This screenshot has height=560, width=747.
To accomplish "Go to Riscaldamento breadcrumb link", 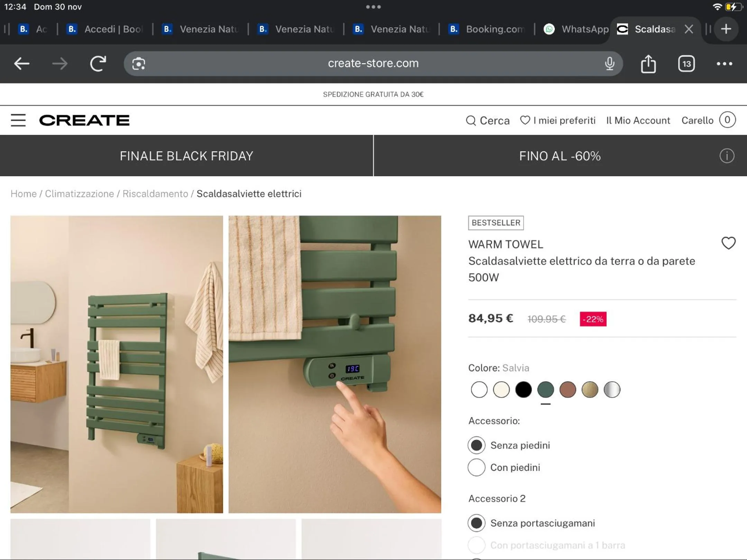I will pos(155,194).
